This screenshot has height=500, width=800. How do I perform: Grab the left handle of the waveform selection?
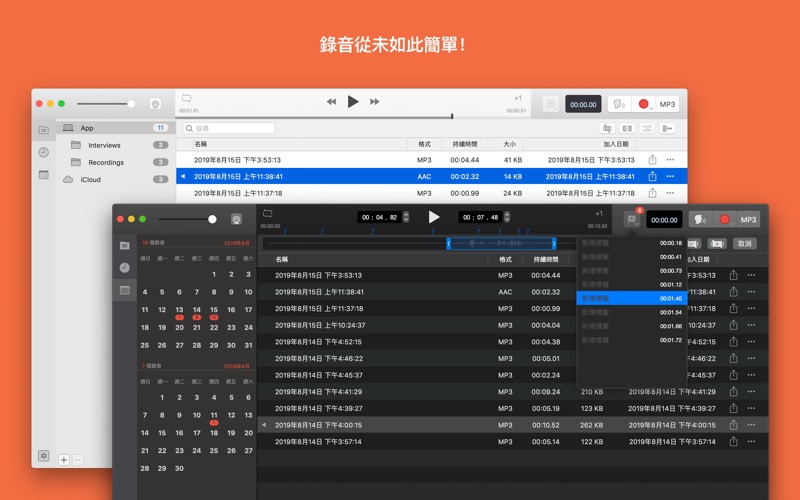coord(448,243)
